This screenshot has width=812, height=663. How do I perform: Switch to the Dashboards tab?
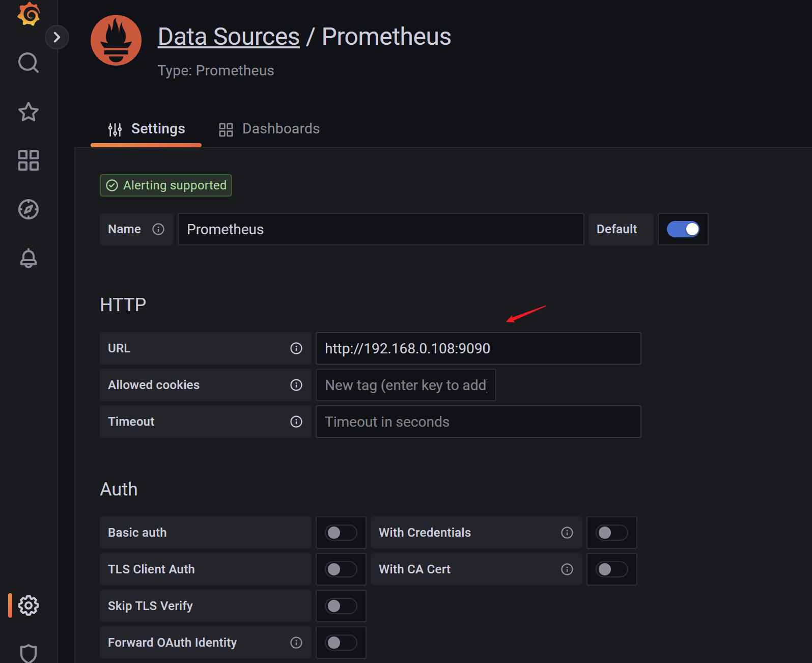(x=269, y=129)
